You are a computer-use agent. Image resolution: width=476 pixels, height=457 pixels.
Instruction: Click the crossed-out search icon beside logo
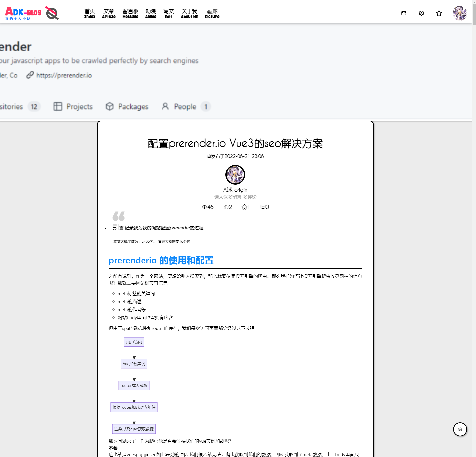point(52,13)
